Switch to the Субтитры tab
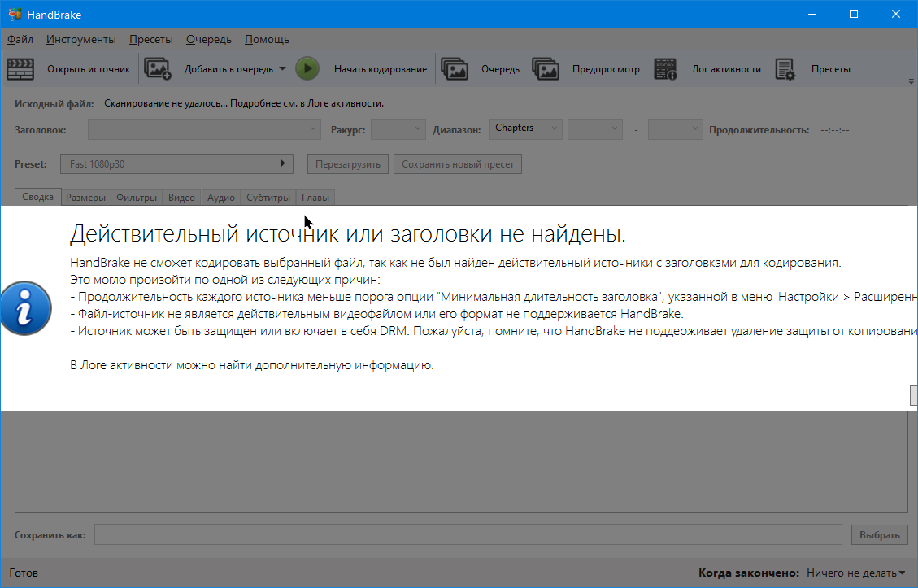This screenshot has height=588, width=918. (x=268, y=198)
